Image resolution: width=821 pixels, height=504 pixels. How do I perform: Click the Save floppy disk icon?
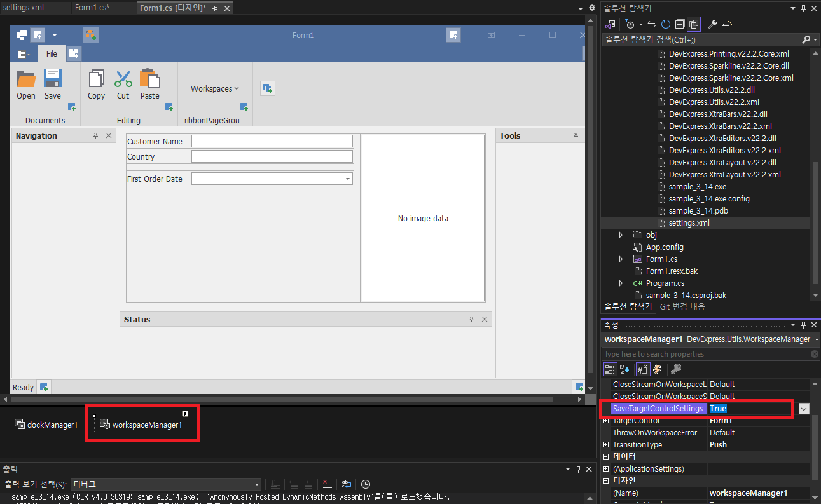coord(53,78)
